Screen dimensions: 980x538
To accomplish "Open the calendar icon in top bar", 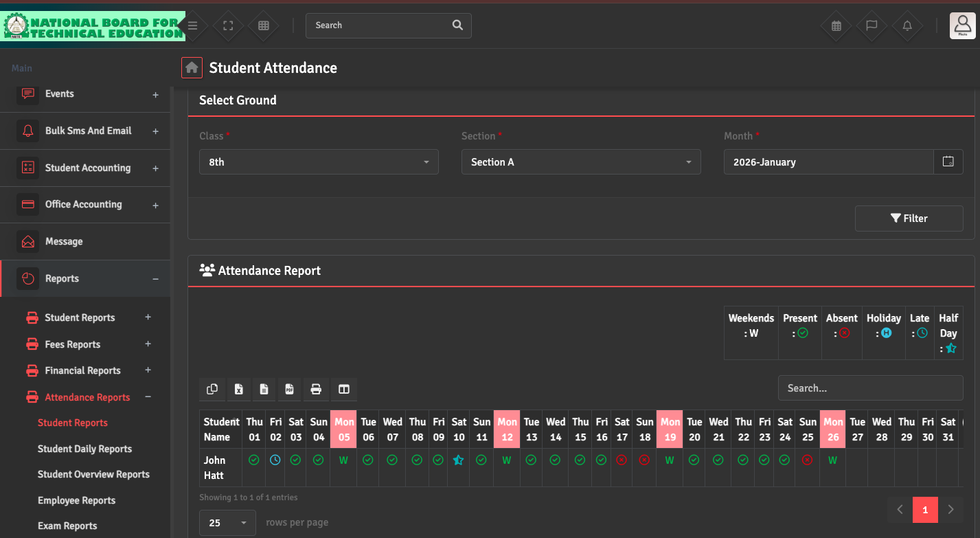I will (836, 25).
